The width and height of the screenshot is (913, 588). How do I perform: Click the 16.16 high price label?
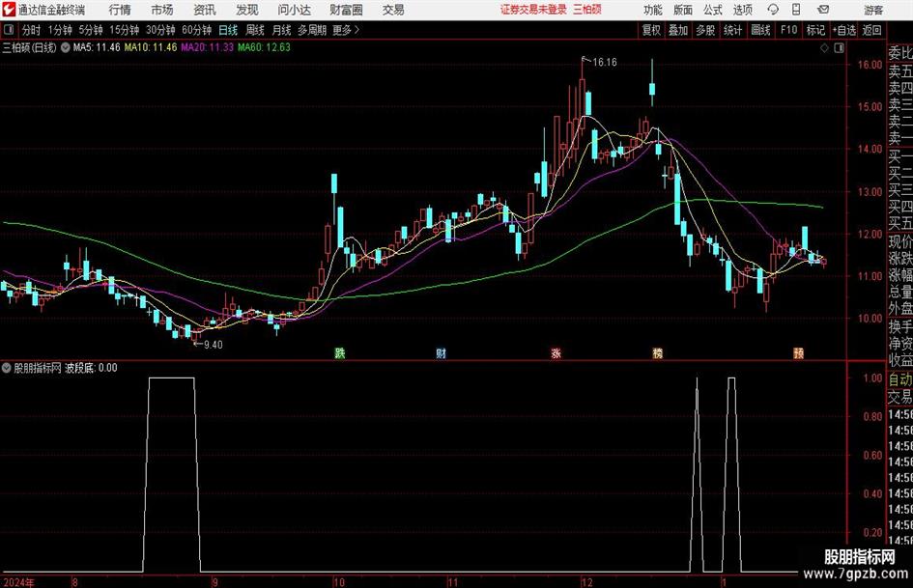click(x=605, y=63)
